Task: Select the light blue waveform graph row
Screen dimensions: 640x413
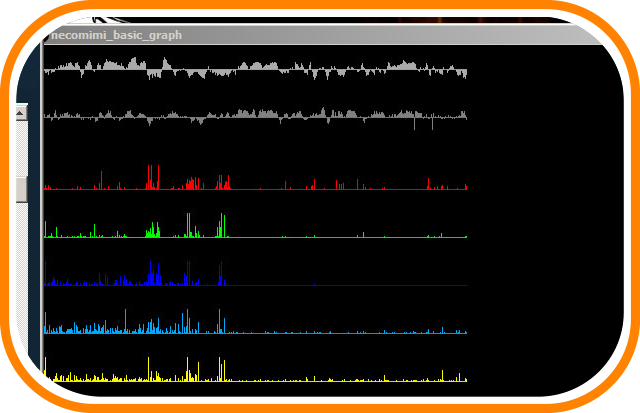Action: point(256,321)
